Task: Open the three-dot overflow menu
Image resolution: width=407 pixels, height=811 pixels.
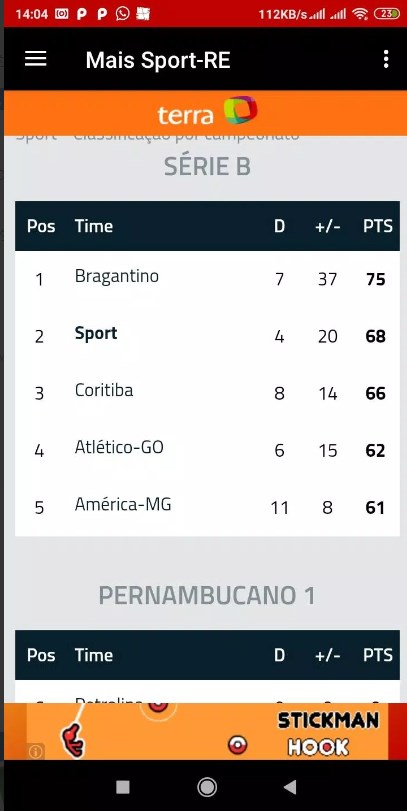Action: (x=386, y=59)
